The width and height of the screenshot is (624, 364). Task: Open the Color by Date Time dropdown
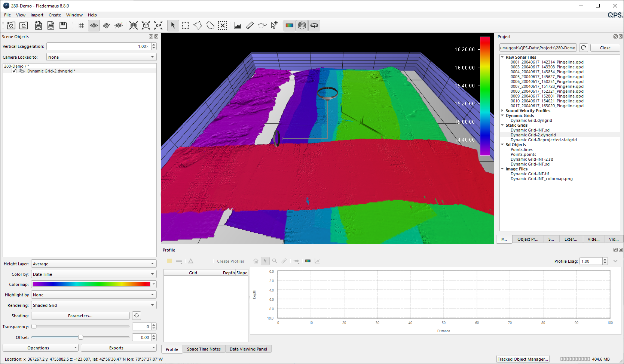(94, 274)
